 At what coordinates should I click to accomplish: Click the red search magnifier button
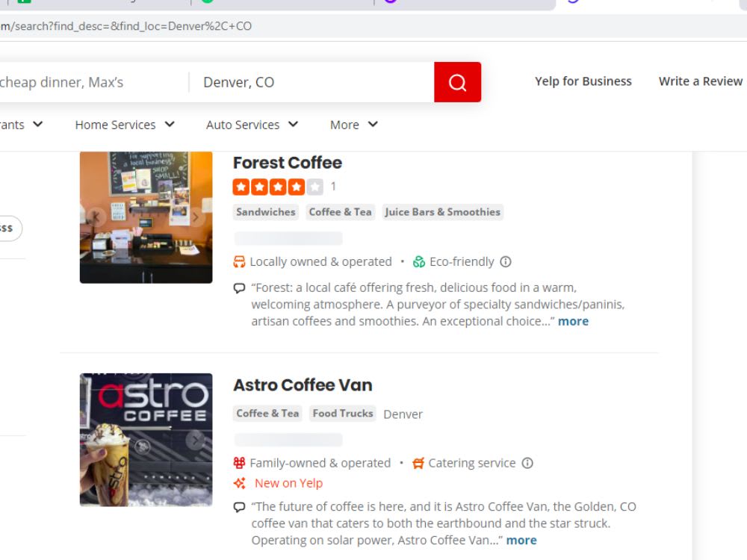(457, 82)
